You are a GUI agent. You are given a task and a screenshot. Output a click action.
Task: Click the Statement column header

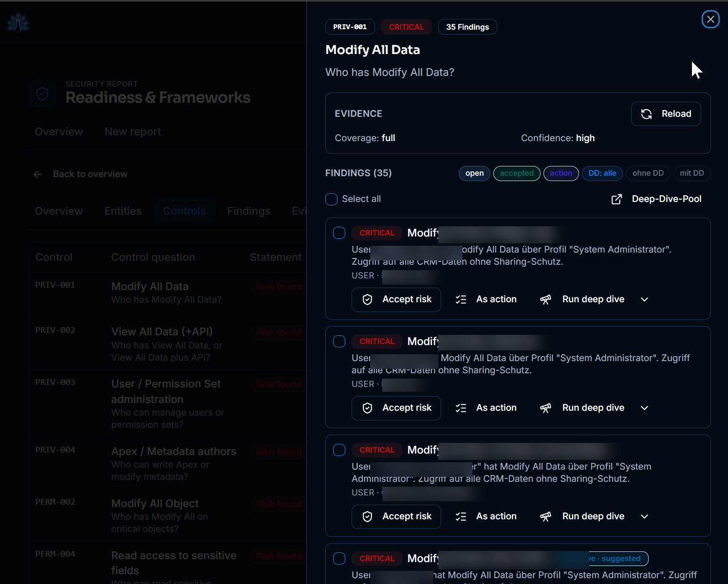tap(276, 257)
